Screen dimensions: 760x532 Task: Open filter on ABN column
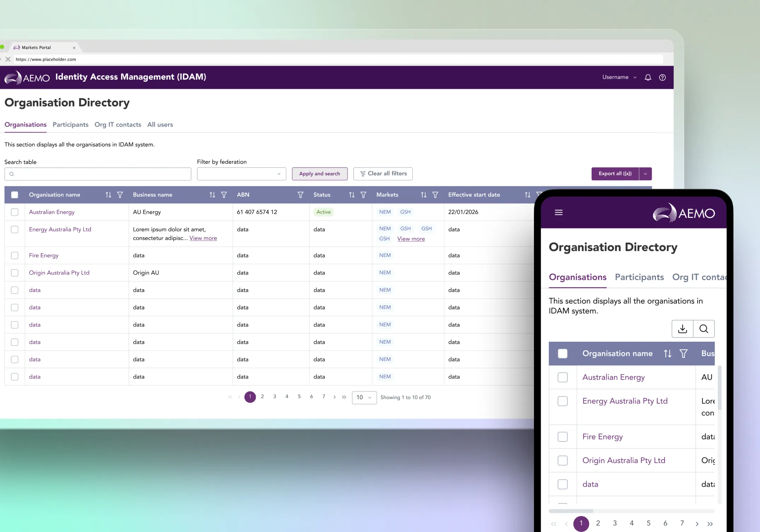[x=300, y=195]
